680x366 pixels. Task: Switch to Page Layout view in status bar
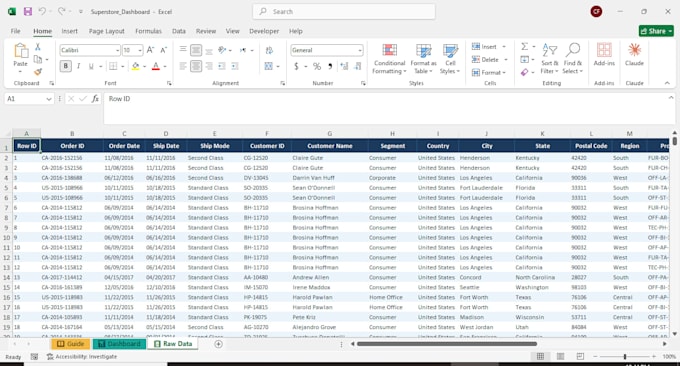560,356
